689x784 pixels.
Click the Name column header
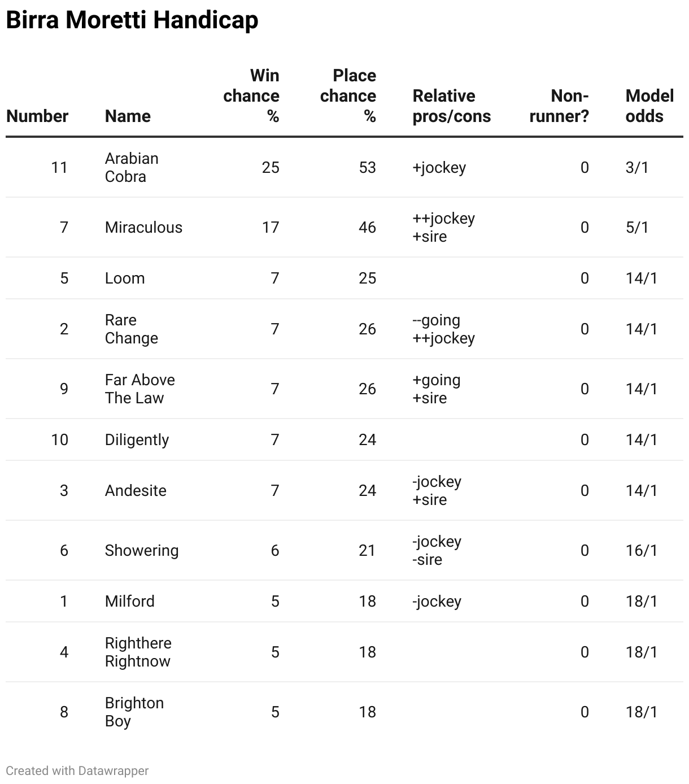pyautogui.click(x=128, y=116)
